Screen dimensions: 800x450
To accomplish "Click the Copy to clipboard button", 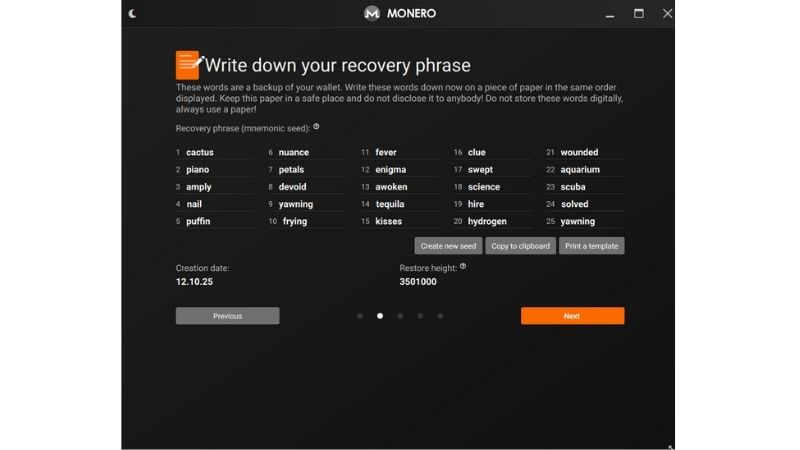I will pyautogui.click(x=520, y=246).
